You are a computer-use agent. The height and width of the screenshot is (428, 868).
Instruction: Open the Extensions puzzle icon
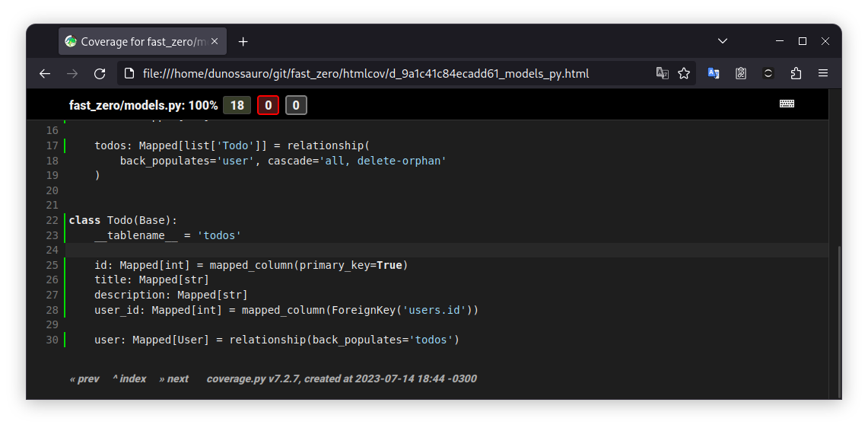pyautogui.click(x=796, y=74)
